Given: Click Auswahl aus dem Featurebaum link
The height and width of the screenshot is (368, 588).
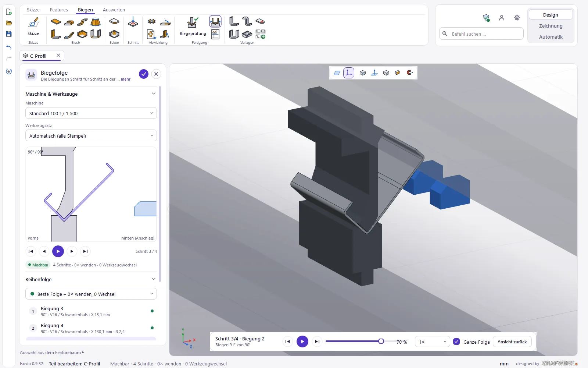Looking at the screenshot, I should [52, 353].
